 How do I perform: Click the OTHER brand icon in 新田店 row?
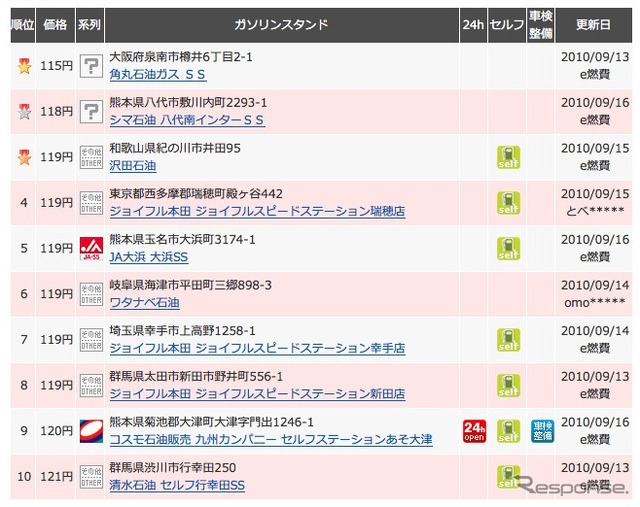pyautogui.click(x=91, y=385)
